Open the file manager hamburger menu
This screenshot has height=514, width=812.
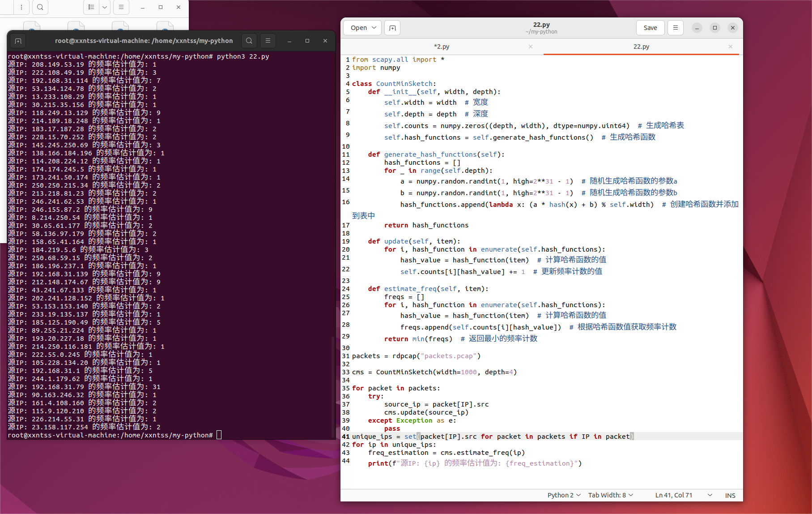pos(121,7)
